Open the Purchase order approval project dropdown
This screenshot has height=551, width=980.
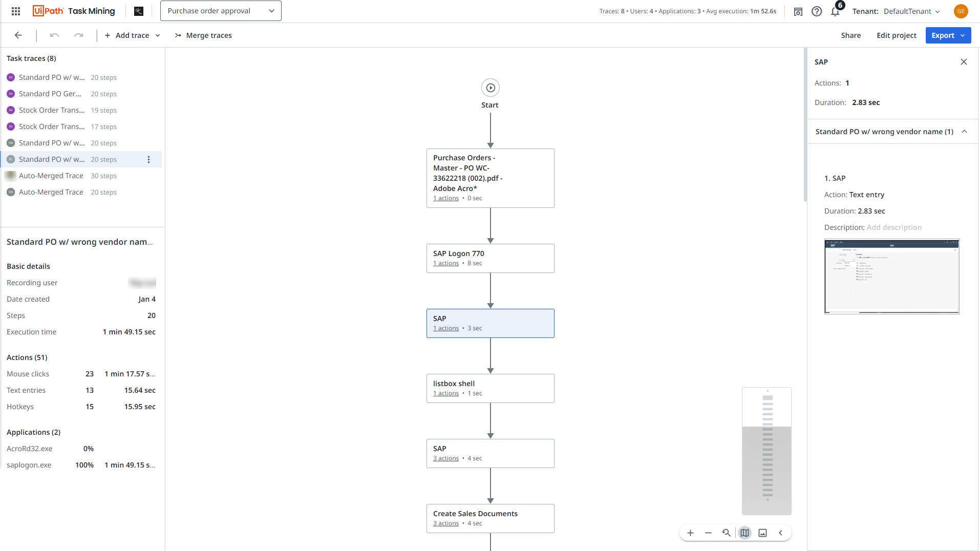point(221,11)
